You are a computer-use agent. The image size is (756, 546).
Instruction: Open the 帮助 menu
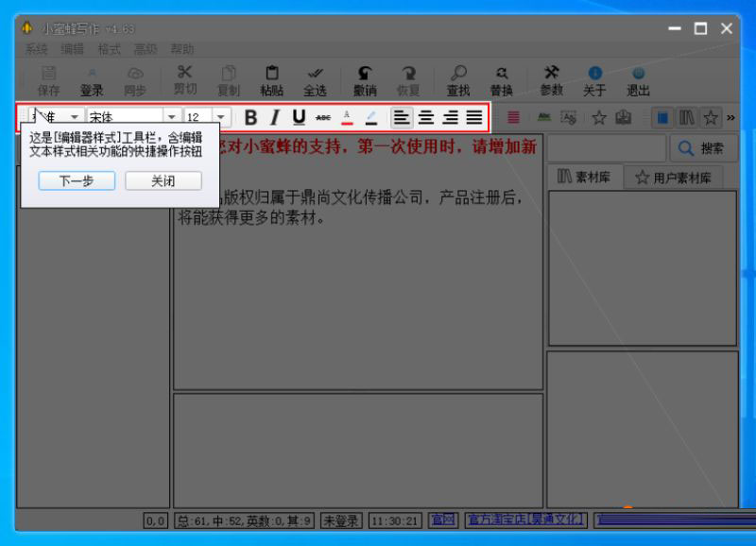pos(181,49)
